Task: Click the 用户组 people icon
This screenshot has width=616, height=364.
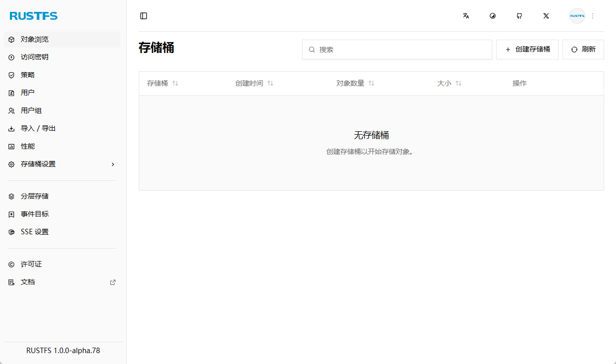Action: tap(11, 111)
